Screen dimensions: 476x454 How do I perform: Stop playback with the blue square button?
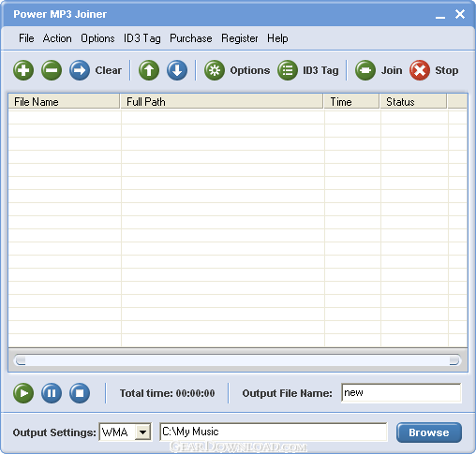(80, 393)
